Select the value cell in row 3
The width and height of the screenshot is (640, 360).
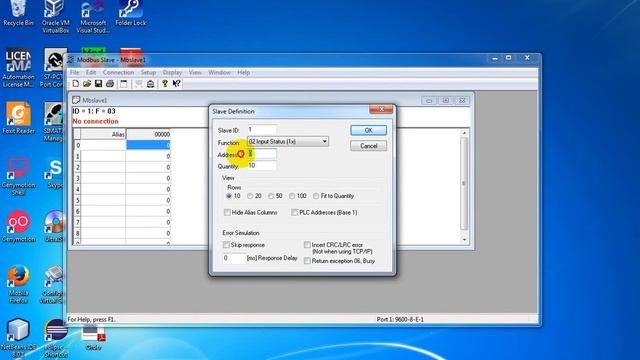148,178
